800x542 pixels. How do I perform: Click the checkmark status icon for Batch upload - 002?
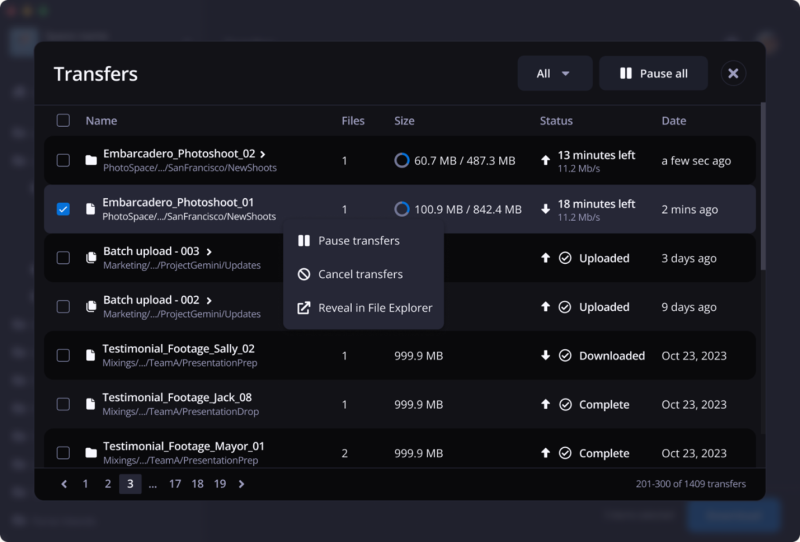pos(565,307)
